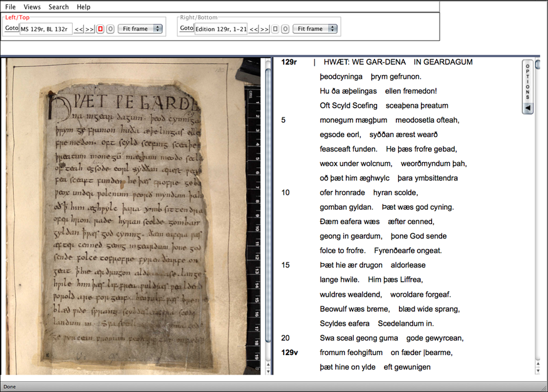Image resolution: width=548 pixels, height=392 pixels.
Task: Click the edition pane scroll up arrow
Action: coord(538,364)
